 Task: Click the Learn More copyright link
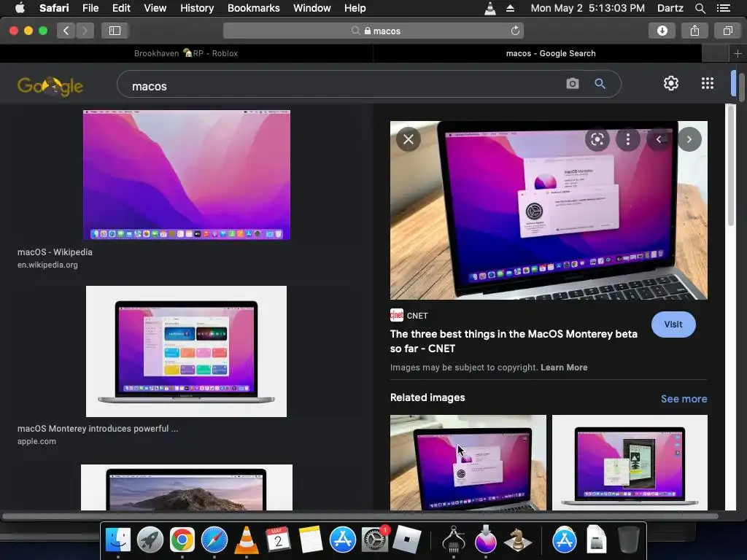564,367
